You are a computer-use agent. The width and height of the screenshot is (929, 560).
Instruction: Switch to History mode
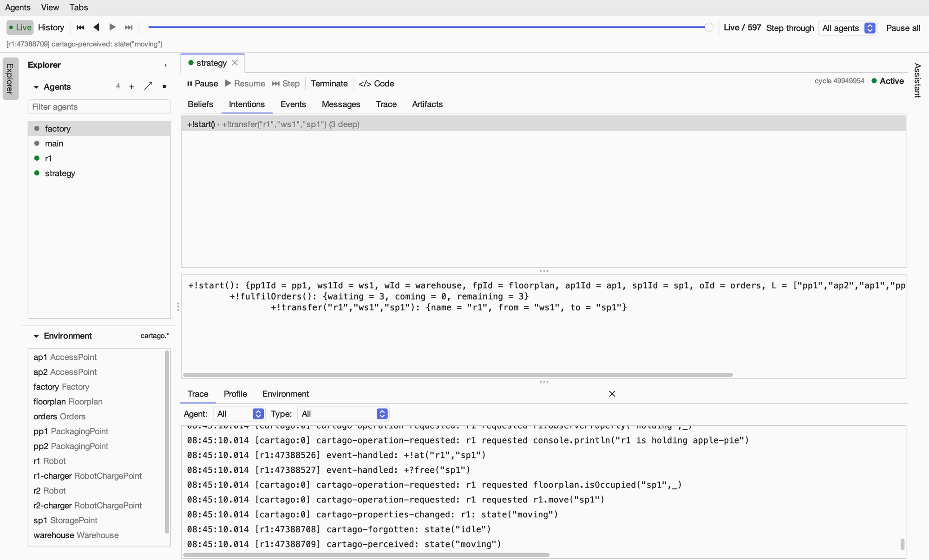tap(51, 27)
